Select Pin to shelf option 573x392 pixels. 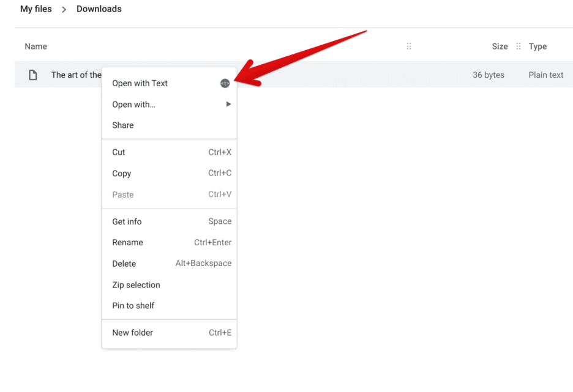169,306
